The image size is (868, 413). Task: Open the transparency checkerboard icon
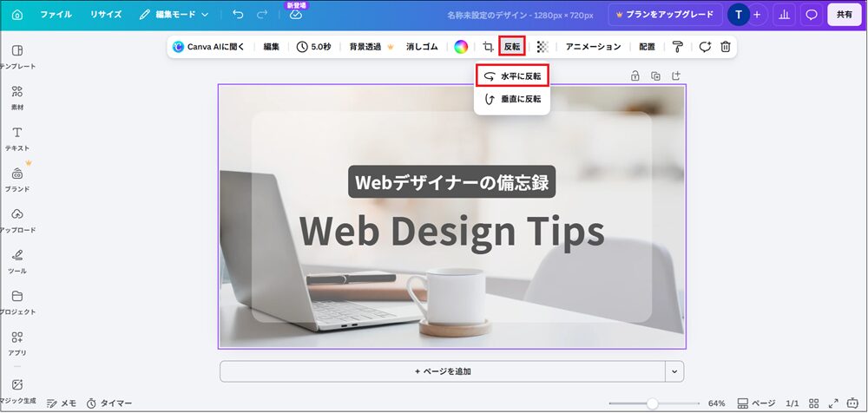point(542,47)
